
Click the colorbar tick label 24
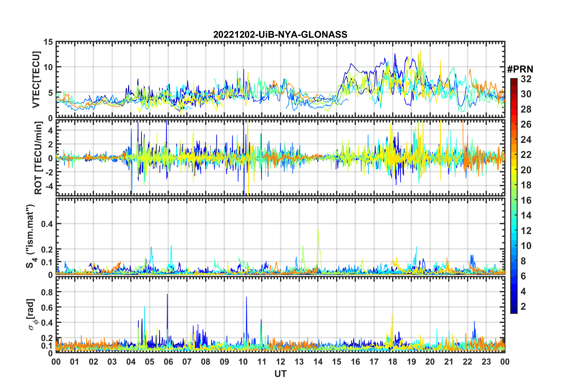pos(526,140)
